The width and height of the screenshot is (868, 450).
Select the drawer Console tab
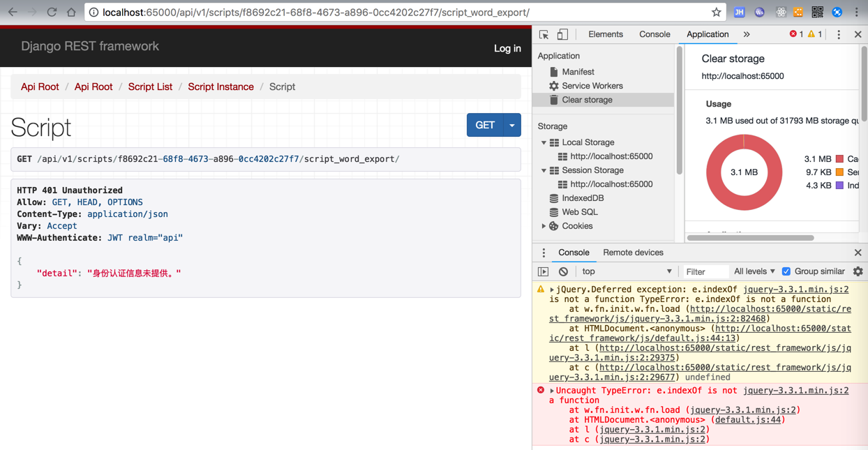574,253
